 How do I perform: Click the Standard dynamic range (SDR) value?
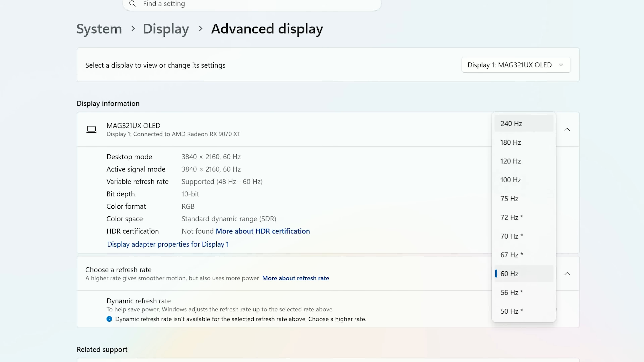click(229, 219)
